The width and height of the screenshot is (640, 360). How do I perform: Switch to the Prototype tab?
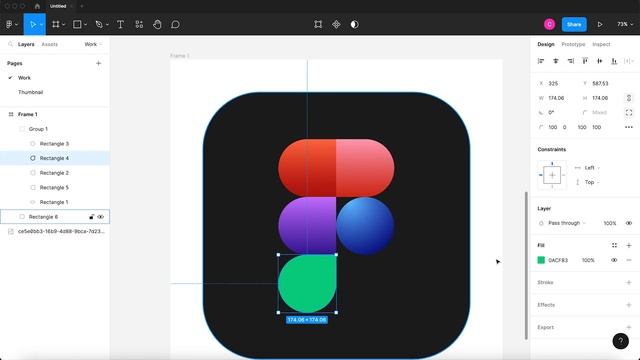pyautogui.click(x=573, y=44)
